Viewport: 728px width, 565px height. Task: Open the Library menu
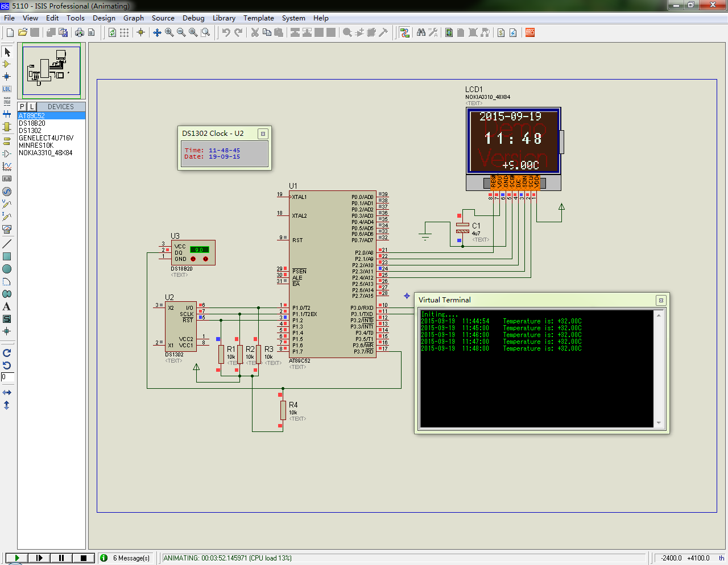click(224, 18)
